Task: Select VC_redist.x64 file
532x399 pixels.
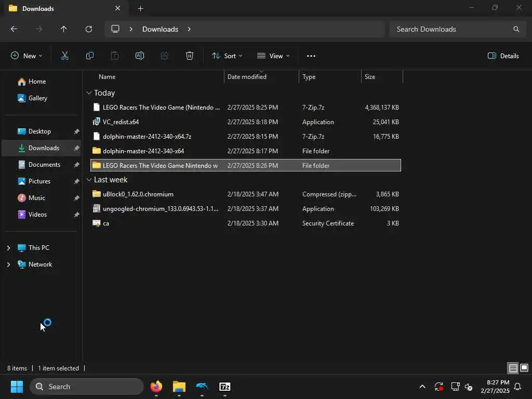Action: pyautogui.click(x=246, y=122)
